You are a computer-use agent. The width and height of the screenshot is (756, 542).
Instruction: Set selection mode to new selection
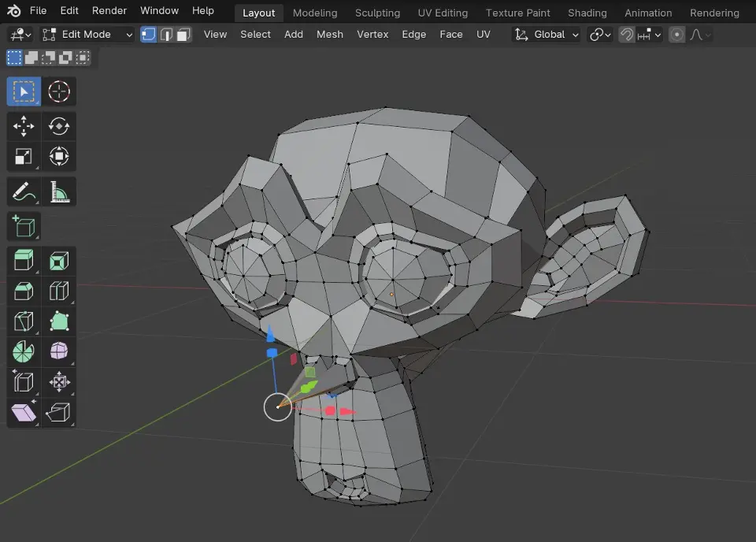click(14, 58)
